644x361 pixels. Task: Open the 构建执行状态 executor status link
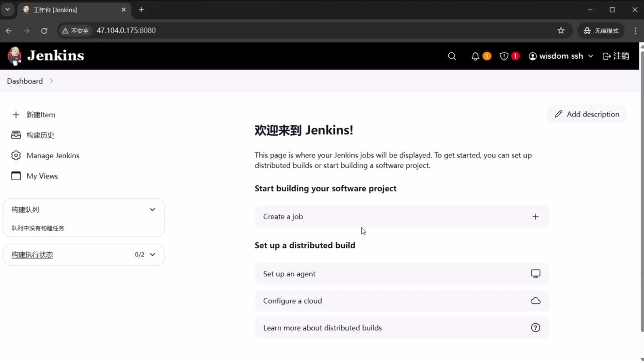32,255
